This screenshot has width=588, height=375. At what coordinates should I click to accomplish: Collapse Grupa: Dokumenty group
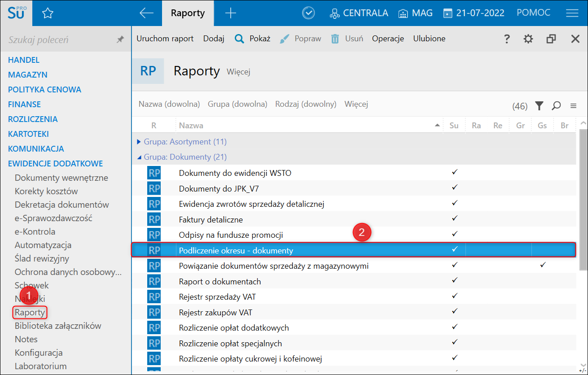(139, 157)
